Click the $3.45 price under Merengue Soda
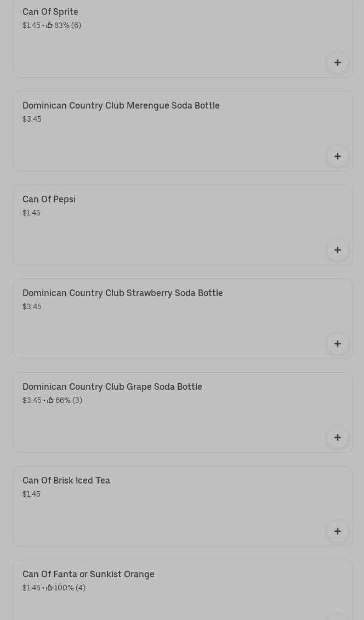This screenshot has width=364, height=620. [32, 120]
